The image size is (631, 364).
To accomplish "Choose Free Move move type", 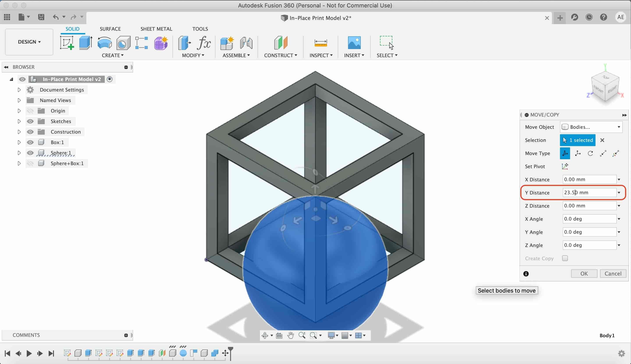I will click(x=565, y=153).
